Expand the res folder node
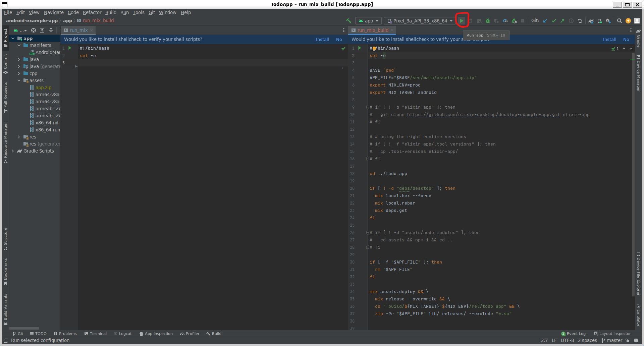The height and width of the screenshot is (346, 644). [x=19, y=137]
